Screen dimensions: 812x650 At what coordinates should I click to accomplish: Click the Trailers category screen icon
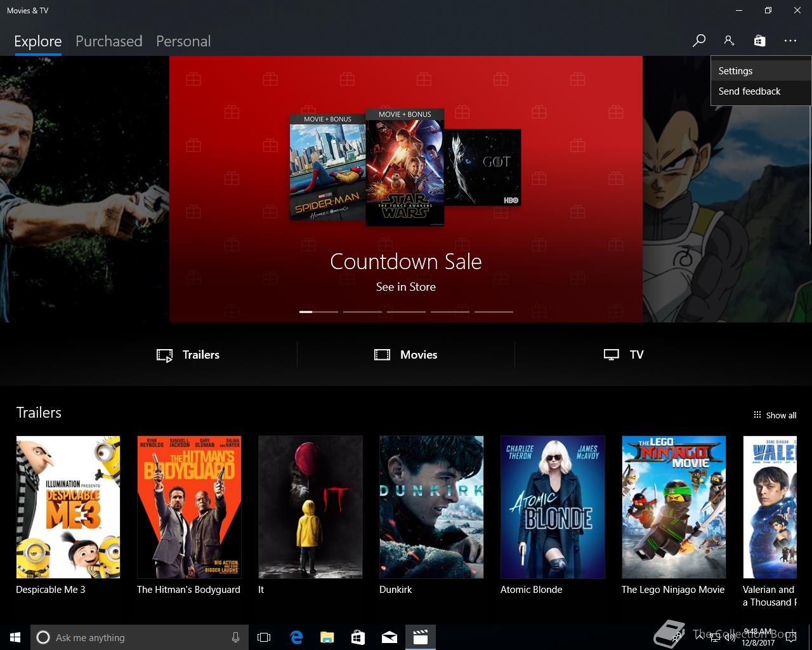(164, 355)
